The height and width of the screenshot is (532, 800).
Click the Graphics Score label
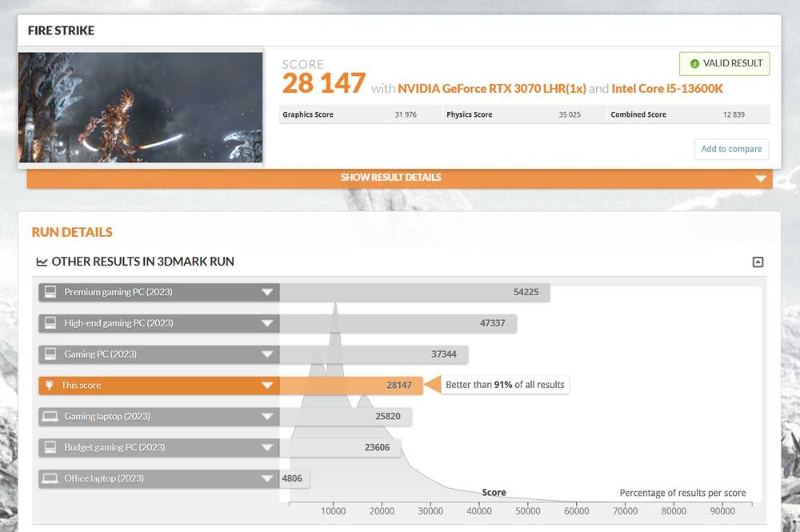308,114
